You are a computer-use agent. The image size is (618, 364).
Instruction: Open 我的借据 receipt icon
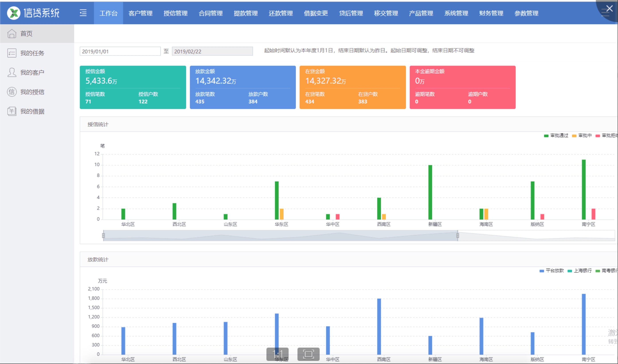pos(12,111)
